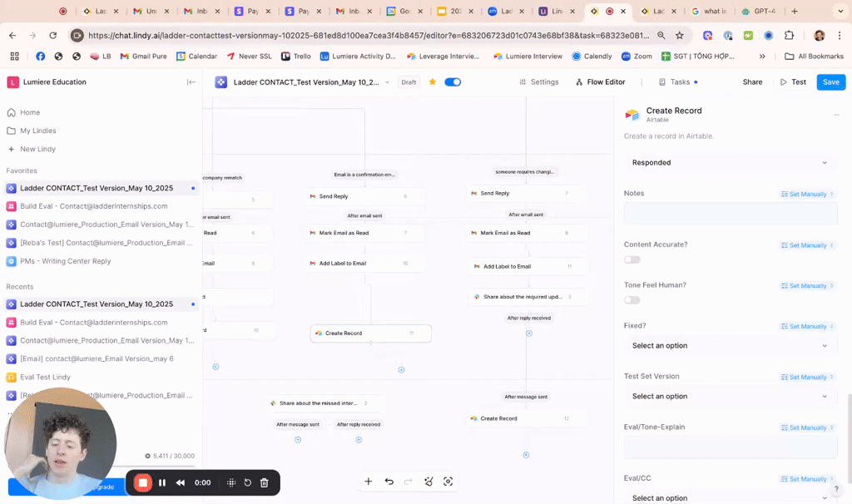
Task: Toggle the agent enabled switch in header
Action: pyautogui.click(x=453, y=82)
